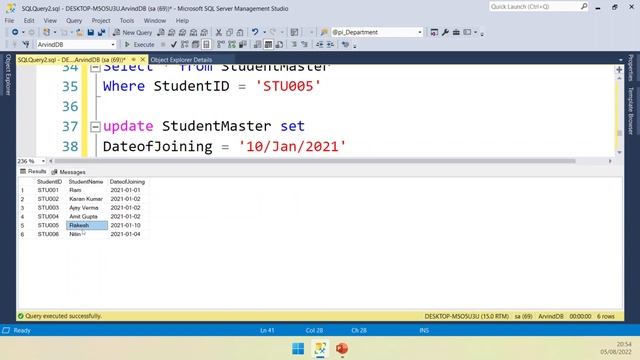Screen dimensions: 640x360
Task: Open the Query menu
Action: (74, 20)
